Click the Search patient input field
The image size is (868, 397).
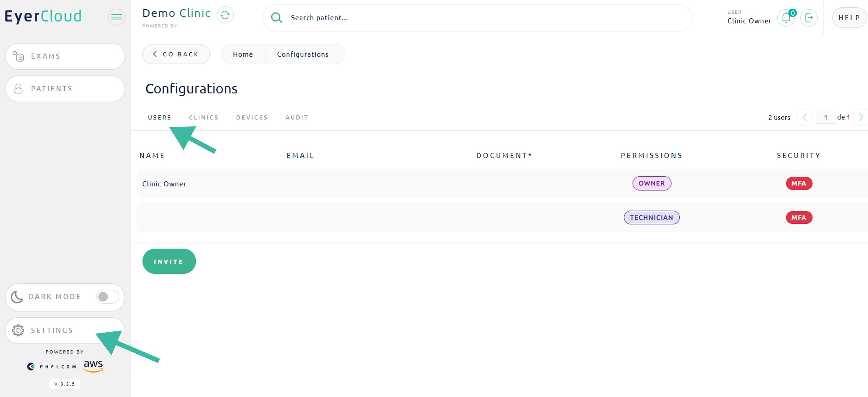[x=472, y=18]
